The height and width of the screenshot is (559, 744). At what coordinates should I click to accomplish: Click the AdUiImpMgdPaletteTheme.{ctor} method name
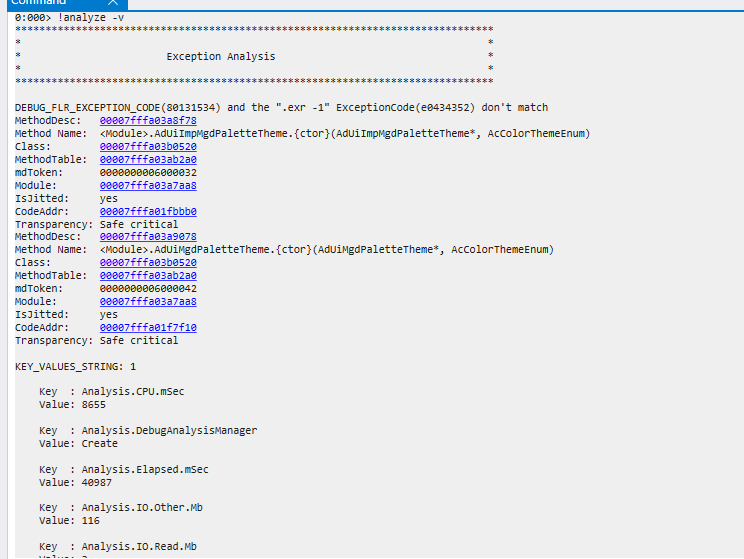click(345, 133)
